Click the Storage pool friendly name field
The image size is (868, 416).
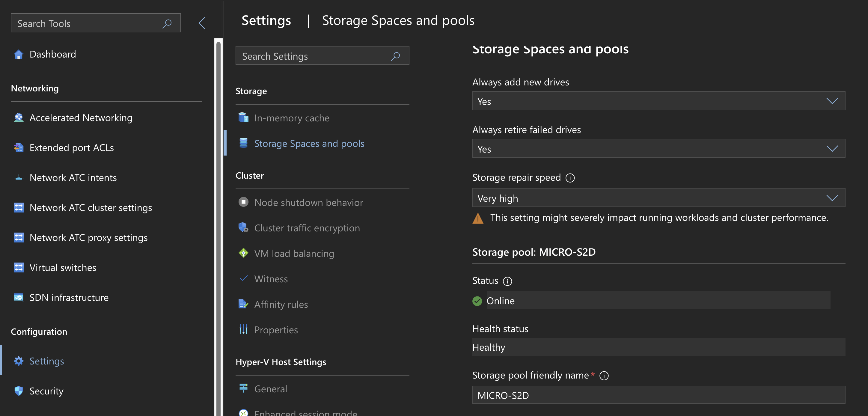(x=658, y=395)
